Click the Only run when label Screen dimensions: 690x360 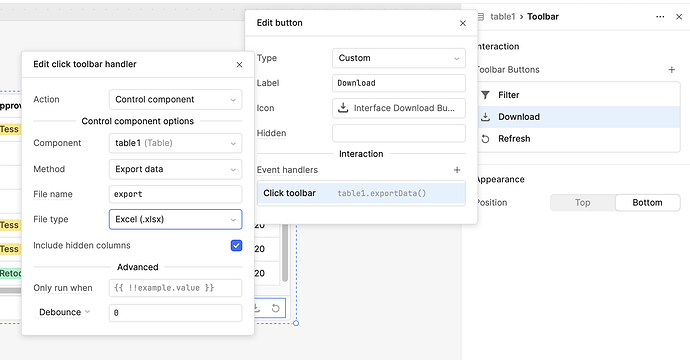click(x=63, y=288)
